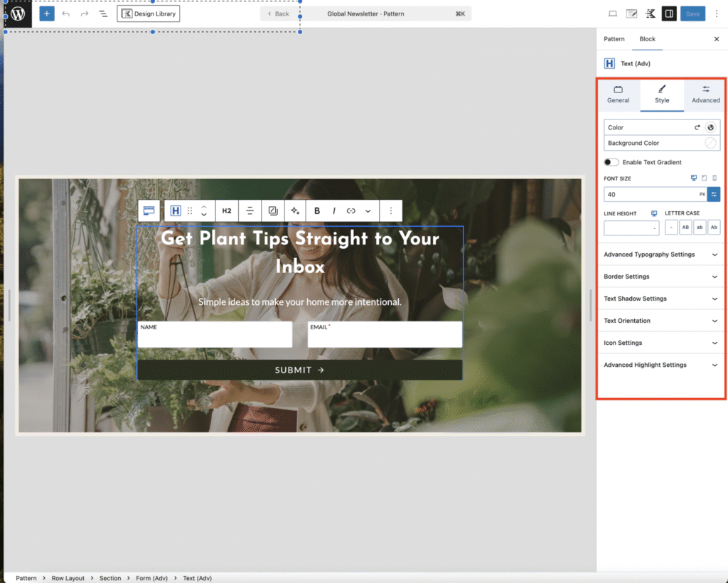Image resolution: width=728 pixels, height=583 pixels.
Task: Click the Design Library button
Action: coord(149,14)
